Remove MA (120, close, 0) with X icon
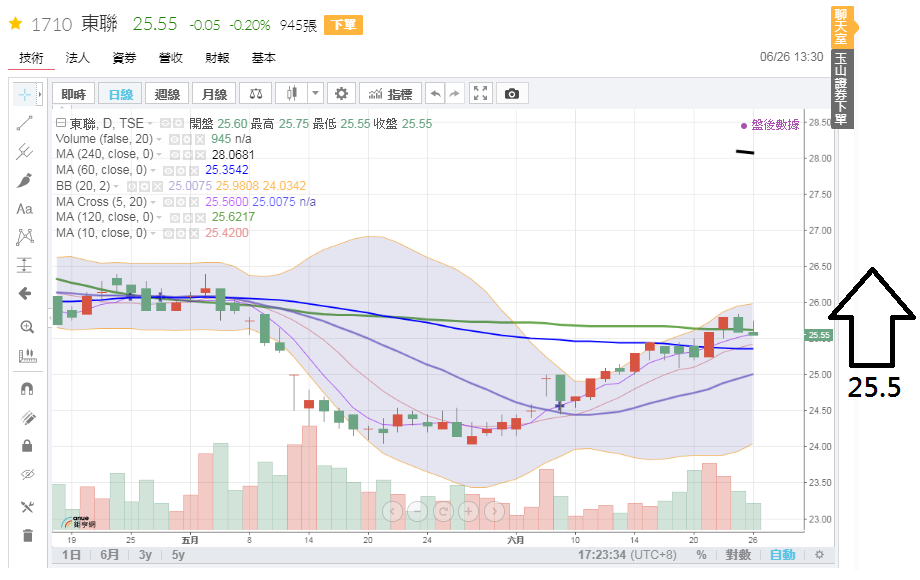The image size is (920, 580). click(201, 218)
